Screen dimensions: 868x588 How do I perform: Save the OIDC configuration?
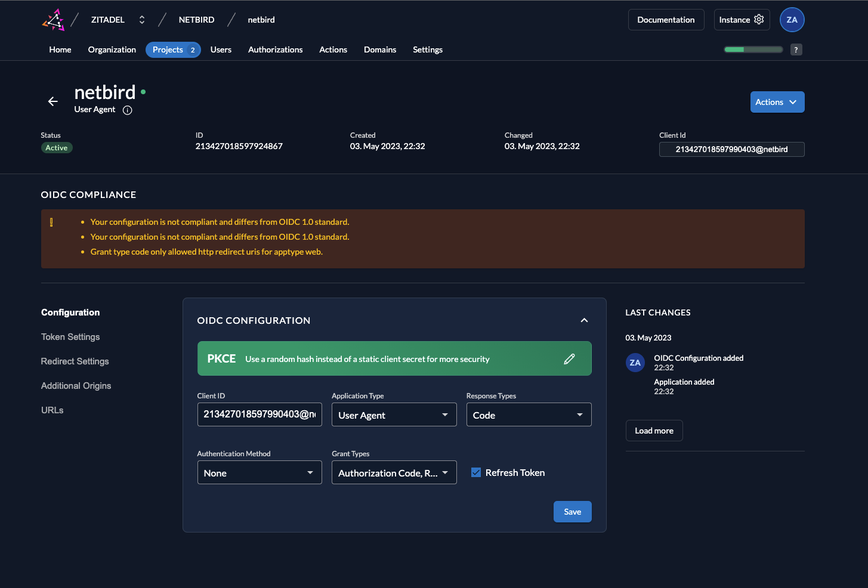coord(572,511)
